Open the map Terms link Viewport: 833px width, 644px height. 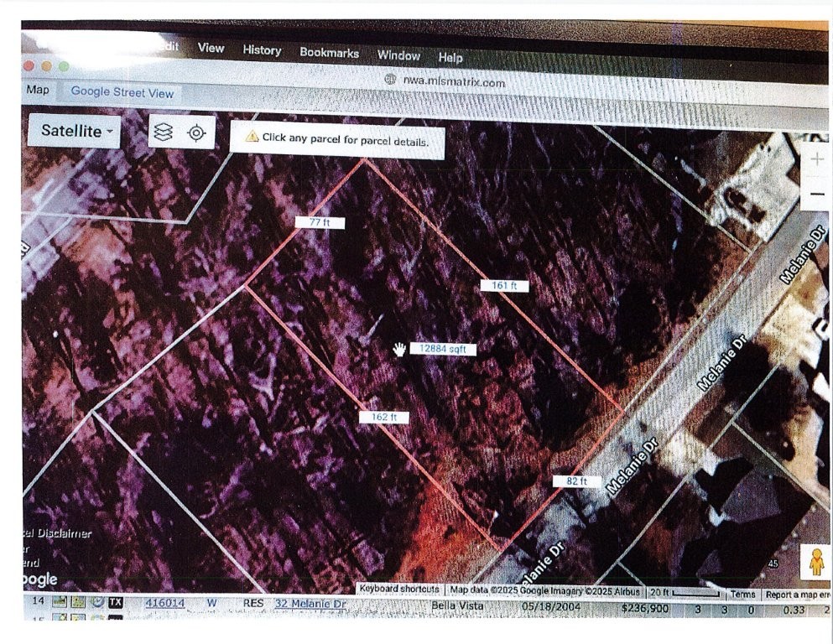click(742, 594)
